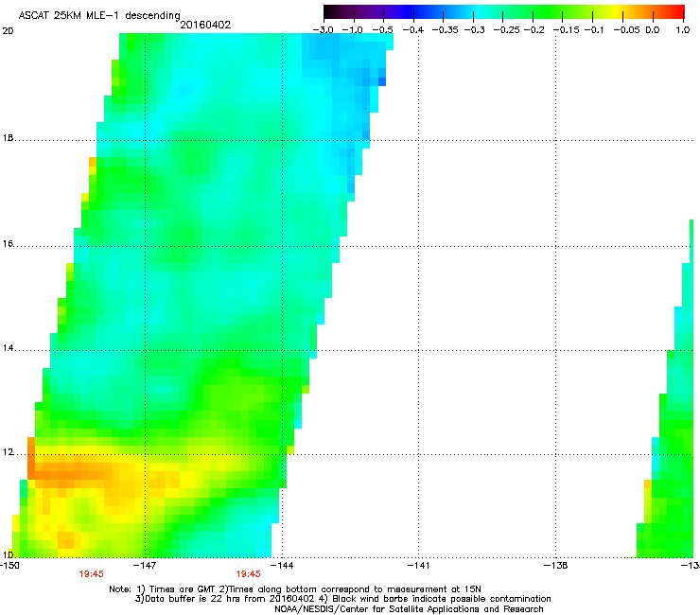Click the title "ASCAT 25KM MLE-1 descending"
This screenshot has width=700, height=615.
(x=99, y=16)
